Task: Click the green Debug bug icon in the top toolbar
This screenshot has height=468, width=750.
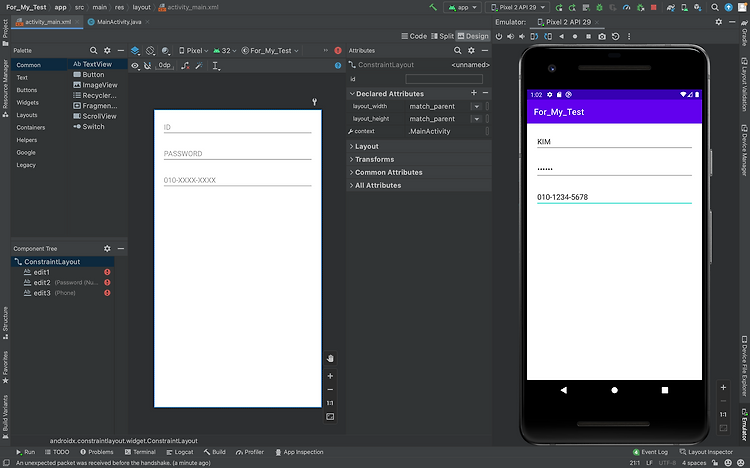Action: [599, 8]
